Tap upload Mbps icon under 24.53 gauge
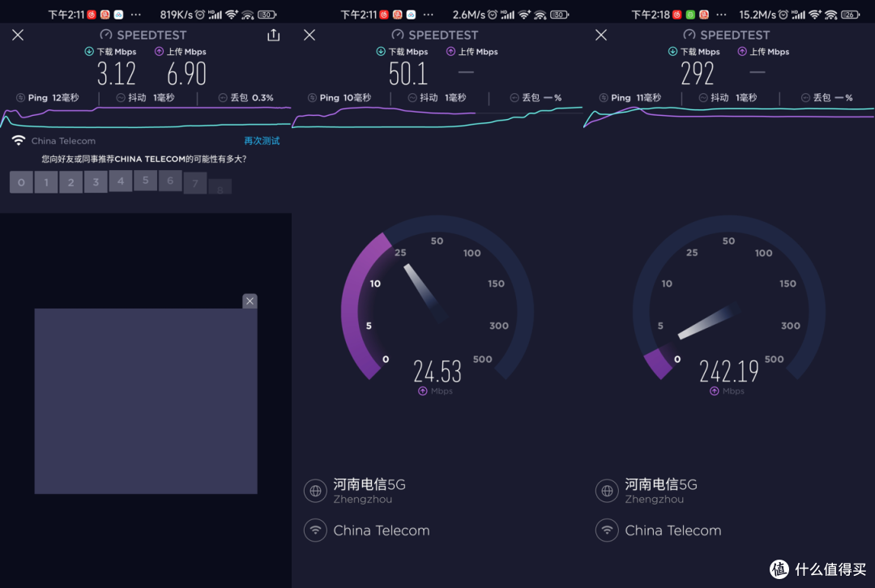 point(422,391)
